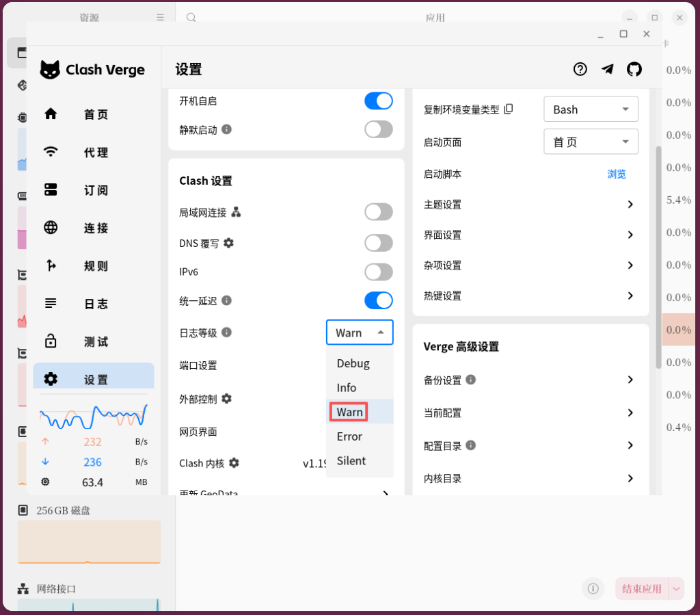Viewport: 700px width, 615px height.
Task: Click the info button beside 结束应用
Action: pyautogui.click(x=593, y=588)
